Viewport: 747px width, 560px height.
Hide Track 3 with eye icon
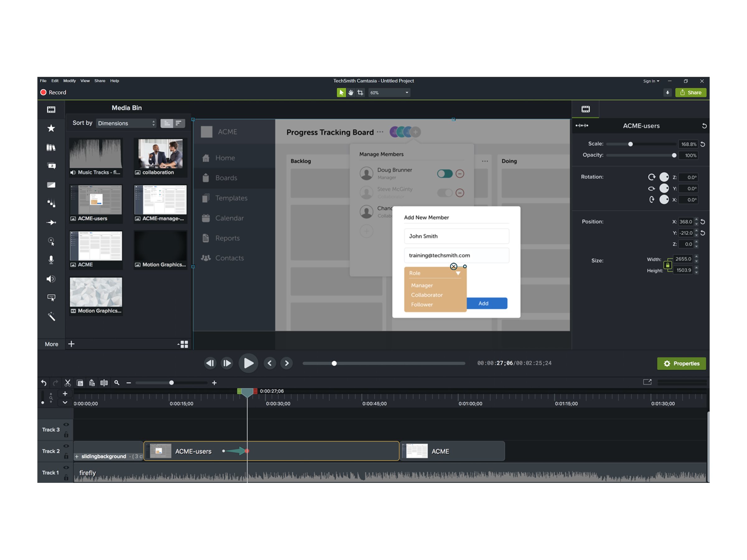click(x=66, y=425)
